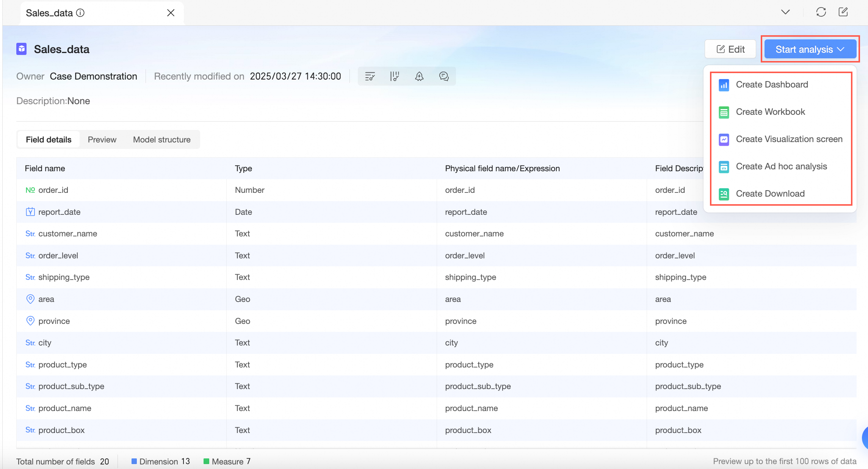Click the column-level permission icon (bars with key)

click(394, 77)
